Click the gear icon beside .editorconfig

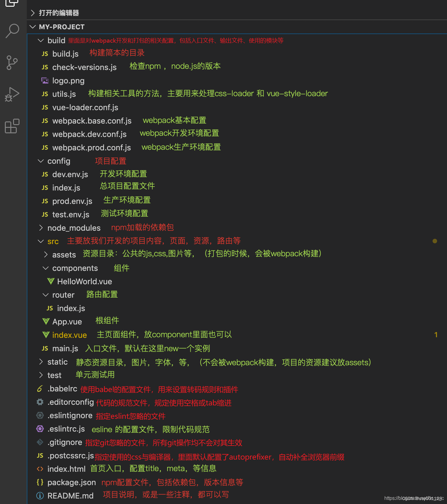[x=40, y=402]
